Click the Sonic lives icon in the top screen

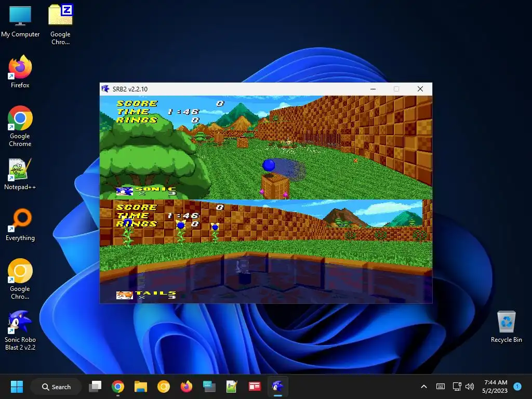click(124, 191)
